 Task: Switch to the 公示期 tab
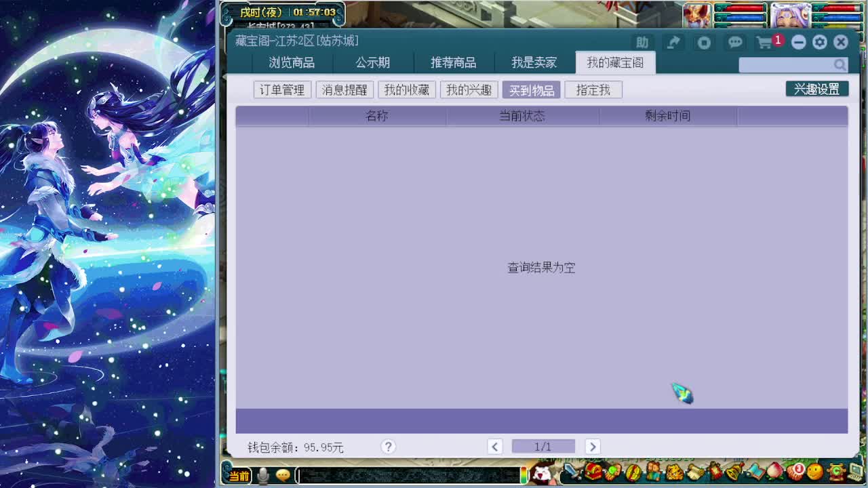(373, 62)
